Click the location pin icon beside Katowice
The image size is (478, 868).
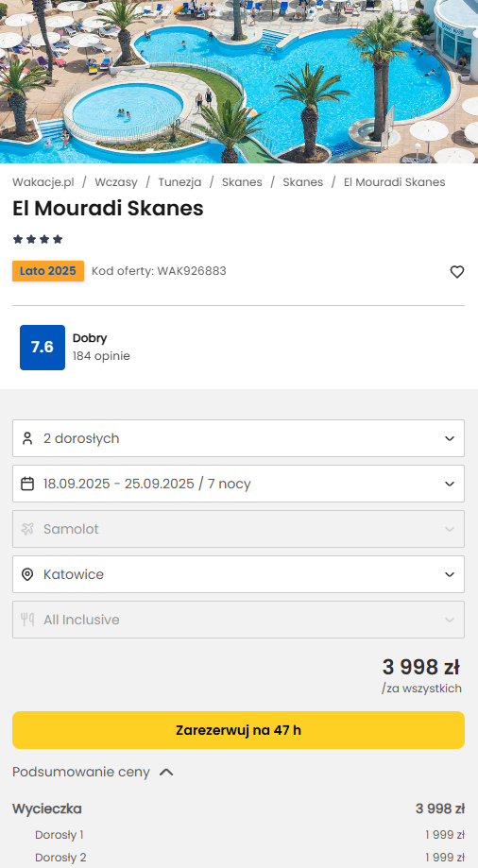27,574
